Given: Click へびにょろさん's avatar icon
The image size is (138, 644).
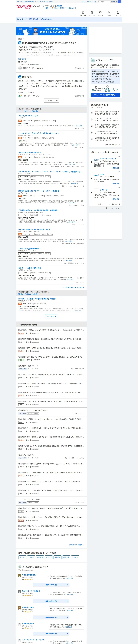Looking at the screenshot, I should tap(20, 96).
